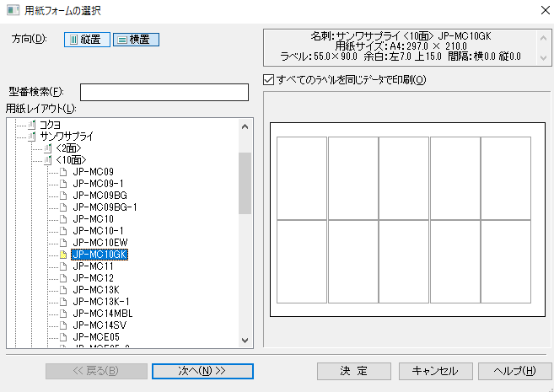Toggle すべてのラベルを同じデータで印刷 checkbox

tap(268, 80)
